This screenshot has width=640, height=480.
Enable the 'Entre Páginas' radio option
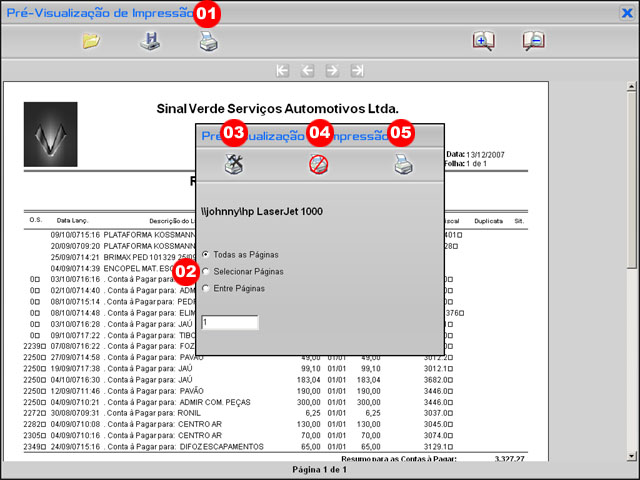tap(206, 289)
